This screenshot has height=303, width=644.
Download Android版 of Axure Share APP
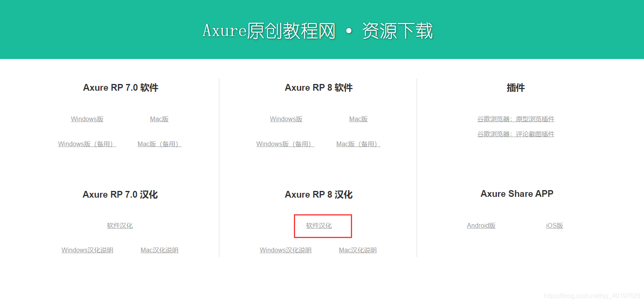pos(481,226)
